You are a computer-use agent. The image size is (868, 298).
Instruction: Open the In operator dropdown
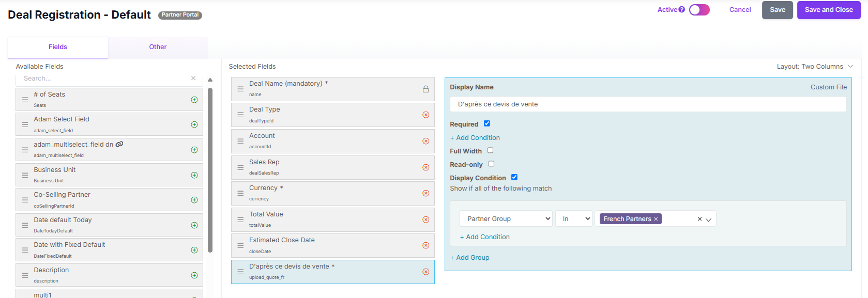pos(574,218)
